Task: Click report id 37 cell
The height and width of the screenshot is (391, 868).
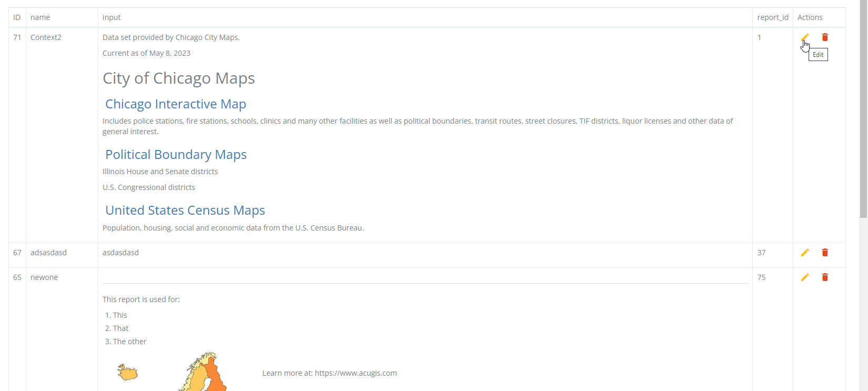Action: pyautogui.click(x=761, y=253)
